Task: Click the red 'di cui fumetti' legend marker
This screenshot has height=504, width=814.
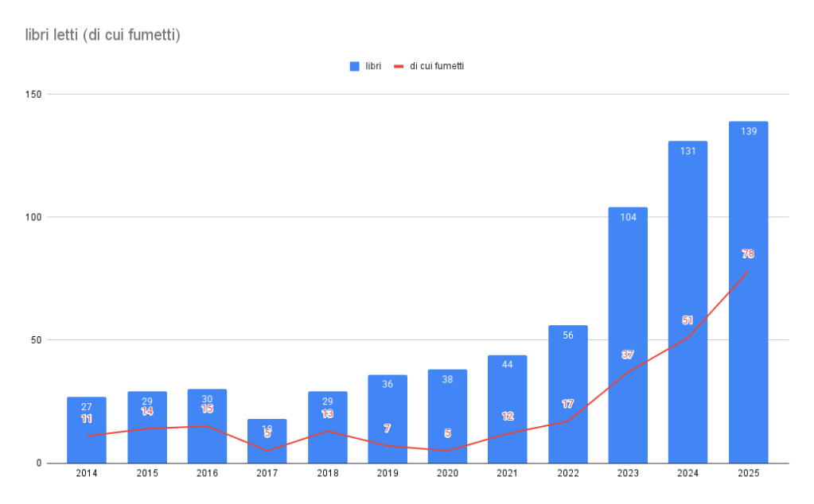Action: point(399,67)
